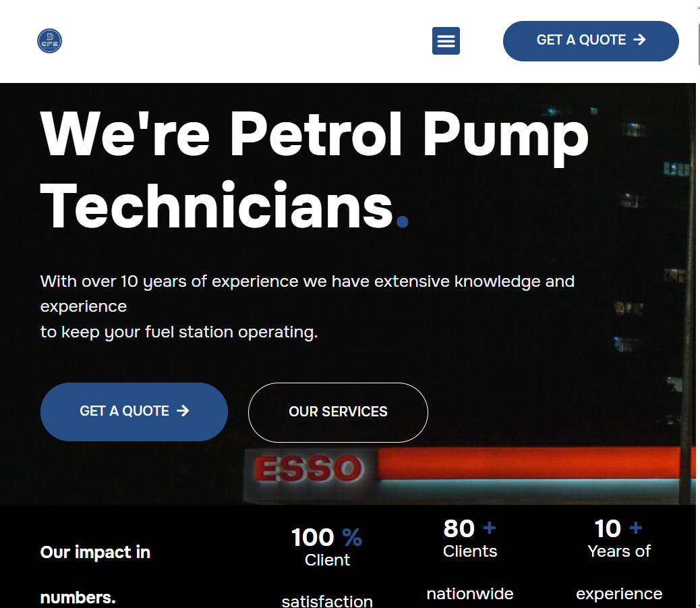Open the Our Services button

[x=338, y=412]
